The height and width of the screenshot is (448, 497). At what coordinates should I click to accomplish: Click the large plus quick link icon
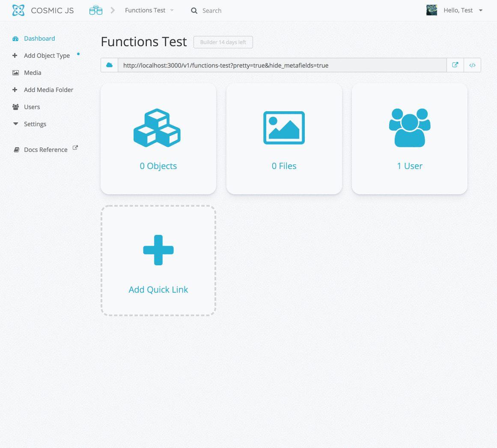158,250
